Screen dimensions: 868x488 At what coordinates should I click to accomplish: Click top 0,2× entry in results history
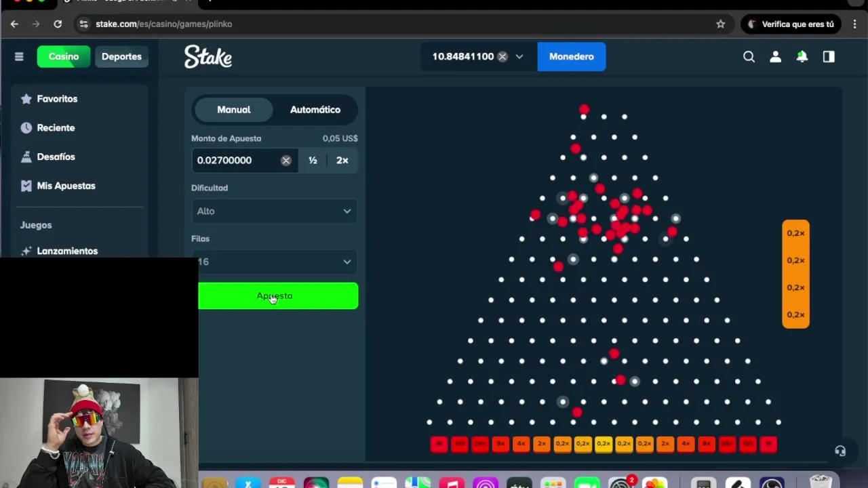coord(795,233)
